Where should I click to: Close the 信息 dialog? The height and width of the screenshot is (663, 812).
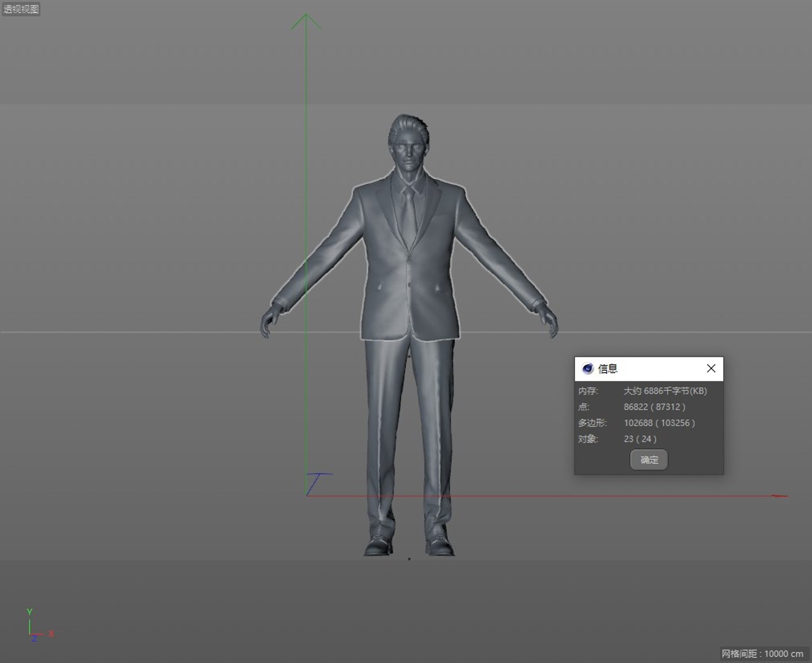coord(711,368)
